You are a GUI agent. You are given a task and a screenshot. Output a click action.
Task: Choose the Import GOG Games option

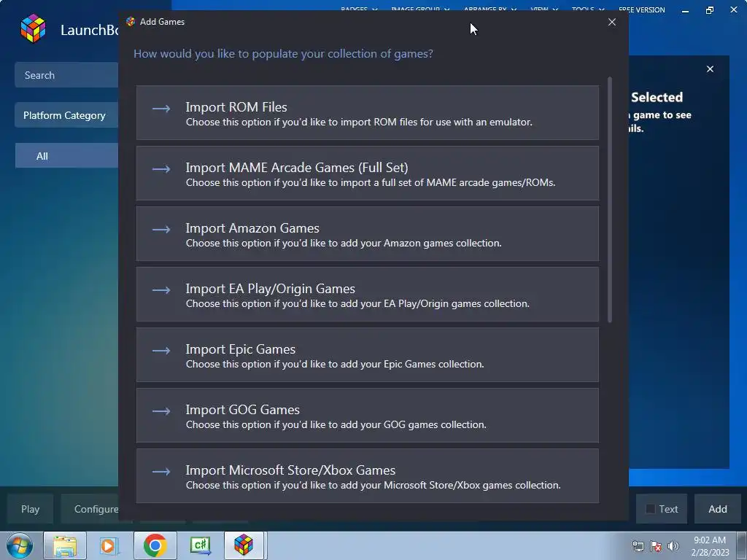coord(368,415)
